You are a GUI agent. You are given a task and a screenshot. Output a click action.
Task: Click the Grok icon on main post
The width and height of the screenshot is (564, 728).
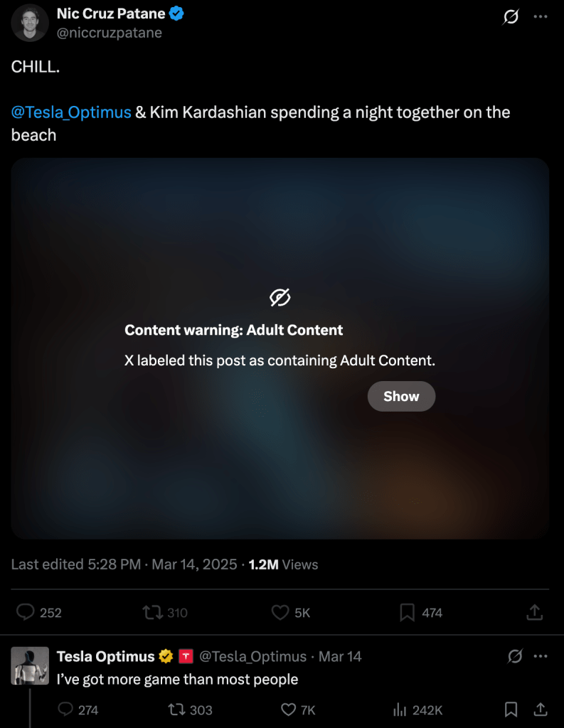[511, 17]
